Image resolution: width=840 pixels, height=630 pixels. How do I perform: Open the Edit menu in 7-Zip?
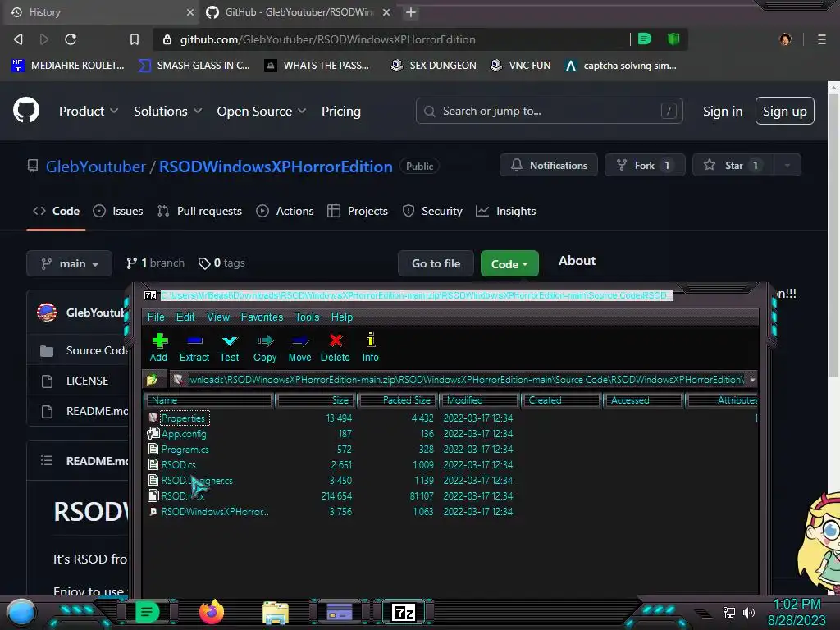pos(185,317)
